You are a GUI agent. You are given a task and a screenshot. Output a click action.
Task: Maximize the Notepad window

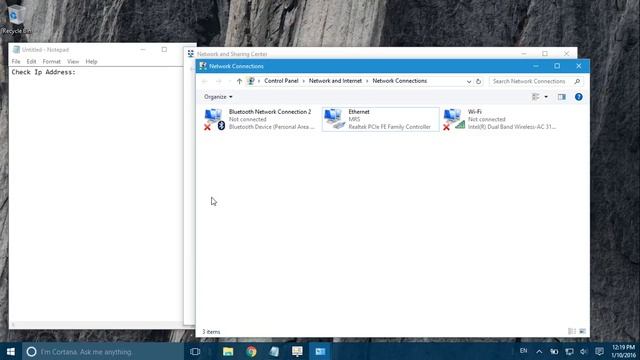click(164, 49)
